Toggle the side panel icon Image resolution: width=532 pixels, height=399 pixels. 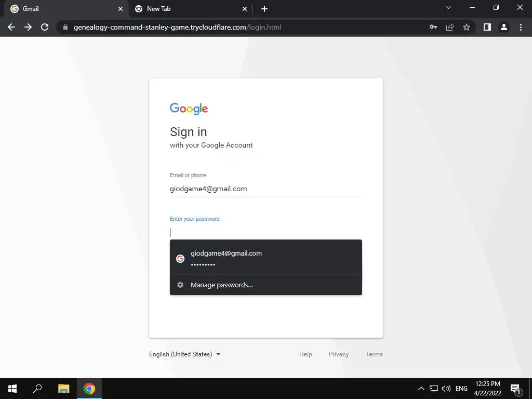487,27
